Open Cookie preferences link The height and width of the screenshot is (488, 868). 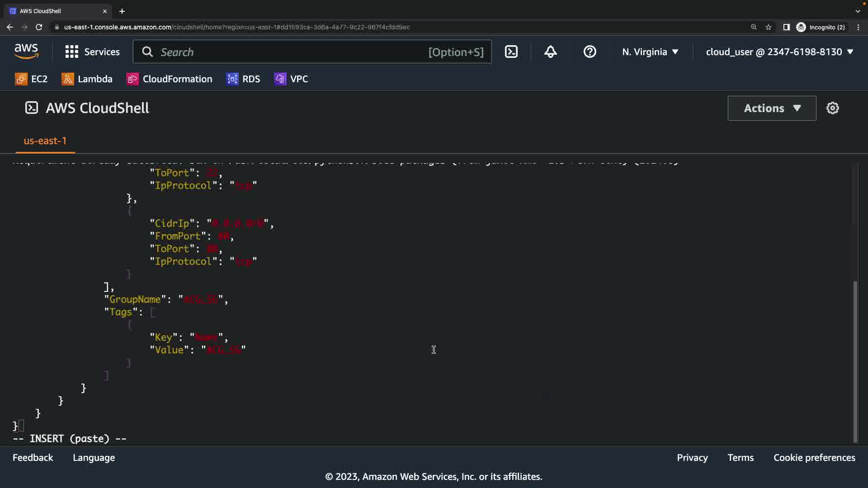pos(814,458)
